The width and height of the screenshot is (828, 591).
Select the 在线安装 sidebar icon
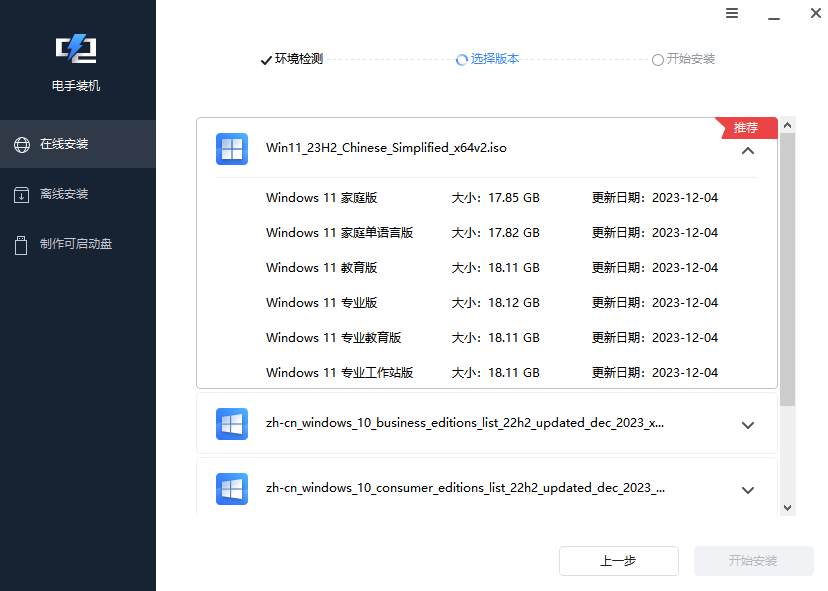click(21, 143)
